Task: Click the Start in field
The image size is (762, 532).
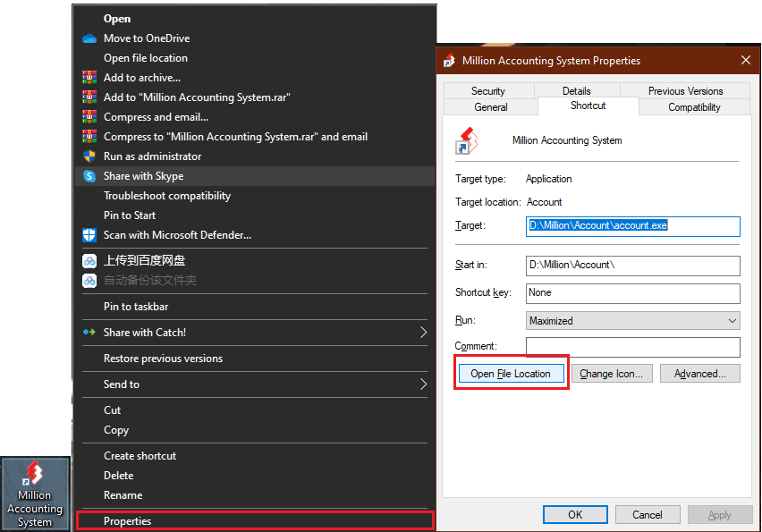Action: 632,266
